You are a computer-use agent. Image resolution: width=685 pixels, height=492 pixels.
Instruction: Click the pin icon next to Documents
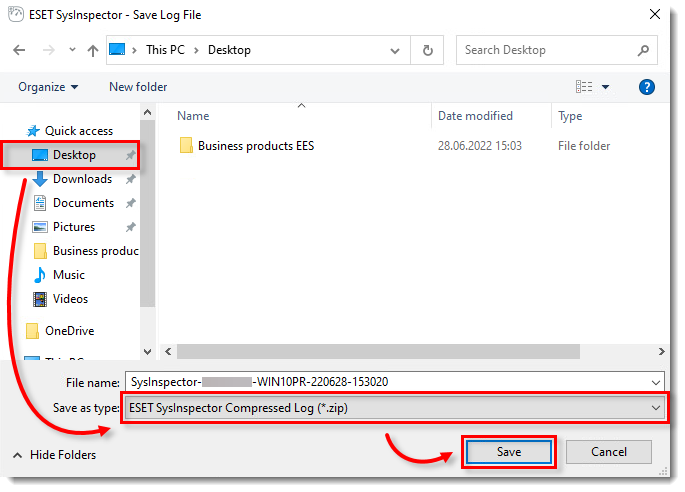coord(130,203)
